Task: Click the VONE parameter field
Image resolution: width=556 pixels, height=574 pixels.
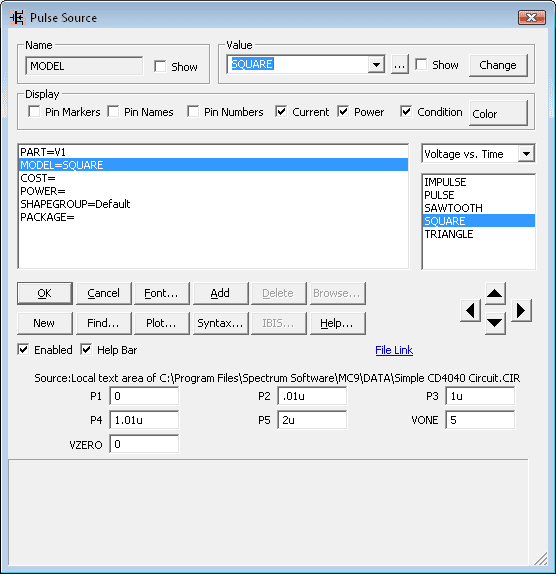Action: (x=480, y=420)
